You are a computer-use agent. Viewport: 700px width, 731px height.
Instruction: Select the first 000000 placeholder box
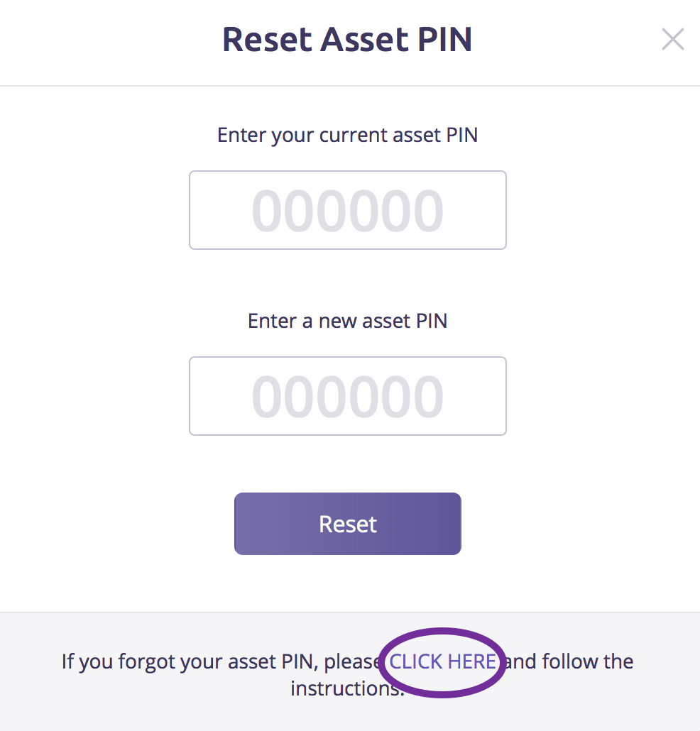pyautogui.click(x=348, y=210)
